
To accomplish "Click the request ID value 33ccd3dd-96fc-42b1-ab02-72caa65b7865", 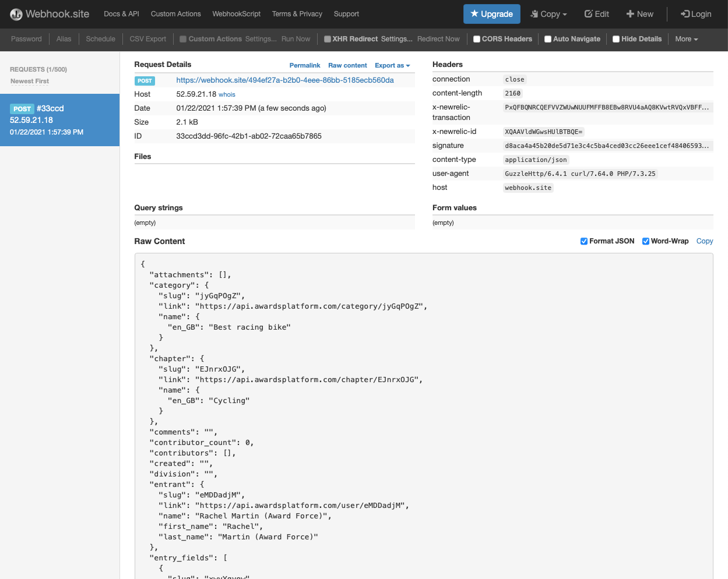I will 249,136.
